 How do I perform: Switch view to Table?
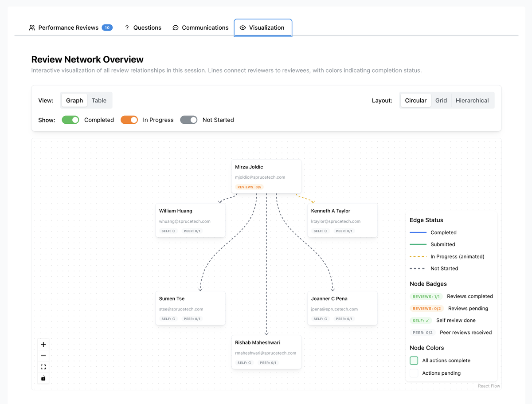[99, 100]
